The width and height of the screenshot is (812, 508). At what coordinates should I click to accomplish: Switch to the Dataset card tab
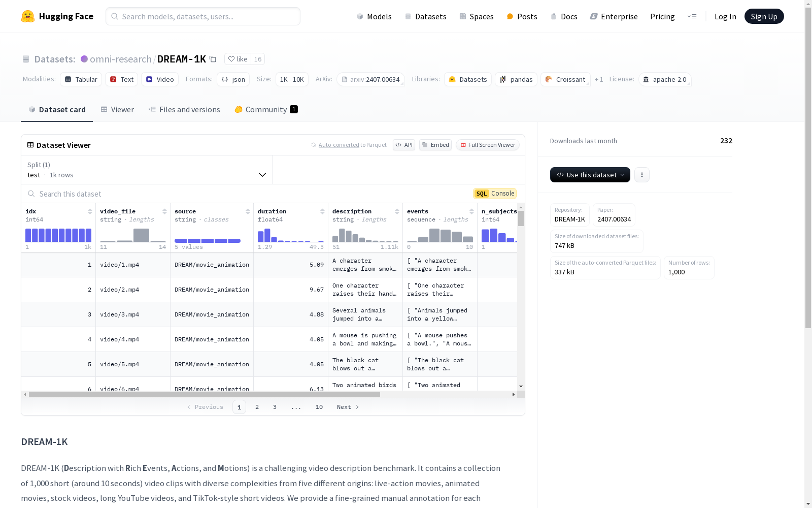point(57,110)
